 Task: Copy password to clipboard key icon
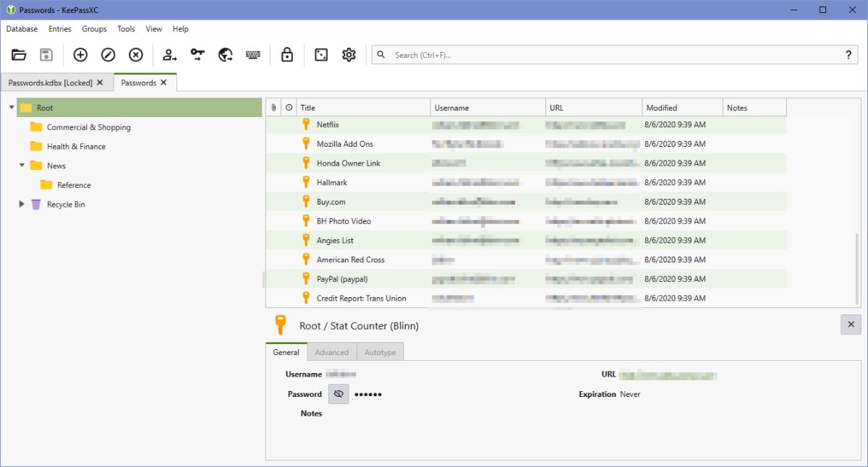tap(197, 55)
